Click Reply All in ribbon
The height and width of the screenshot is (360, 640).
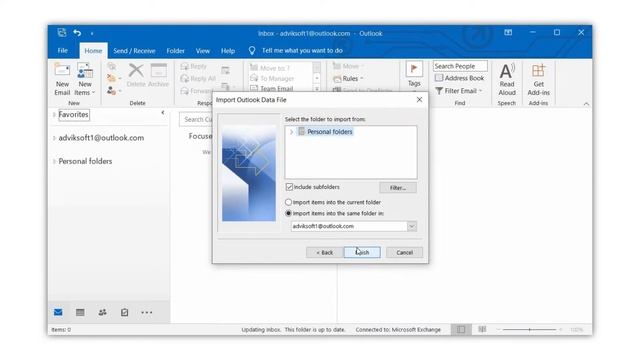pyautogui.click(x=198, y=78)
